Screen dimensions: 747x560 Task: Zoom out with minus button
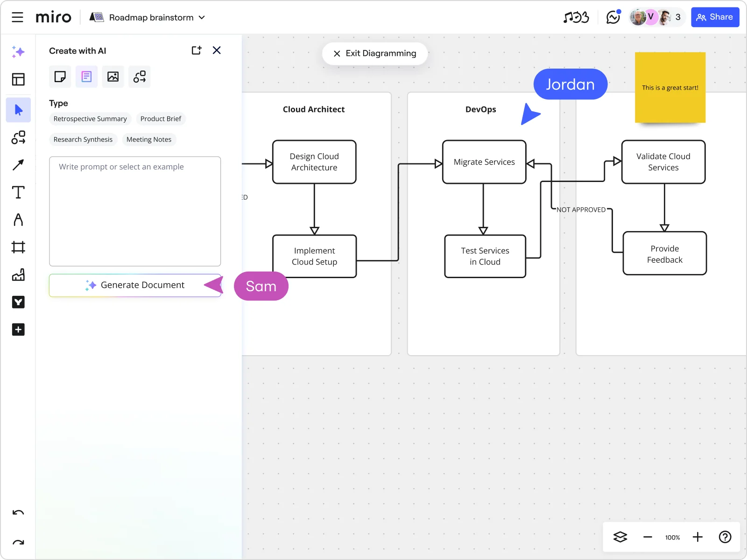pyautogui.click(x=648, y=537)
